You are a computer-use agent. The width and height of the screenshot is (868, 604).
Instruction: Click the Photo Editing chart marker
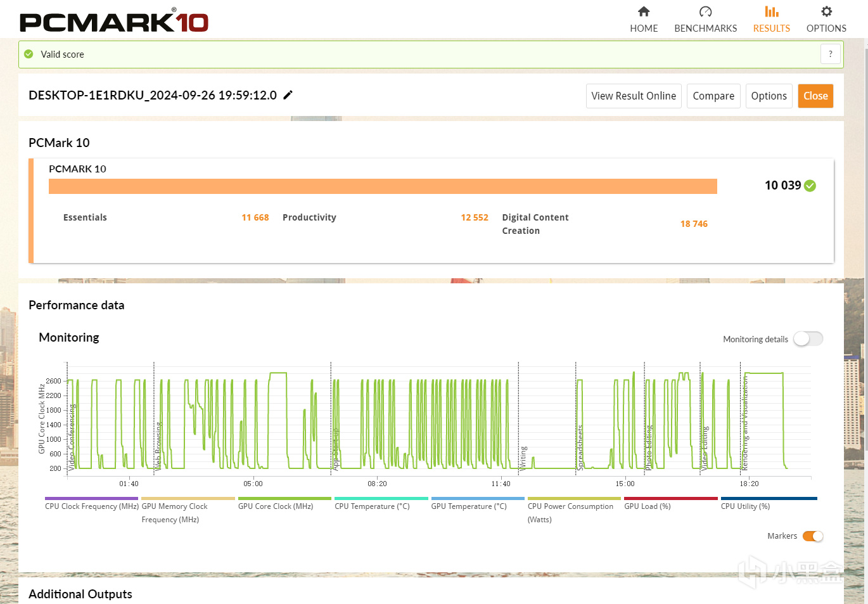click(x=648, y=447)
